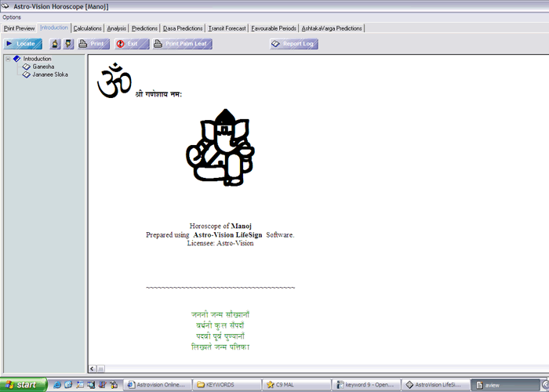The width and height of the screenshot is (549, 392).
Task: Click the Exit button
Action: 132,44
